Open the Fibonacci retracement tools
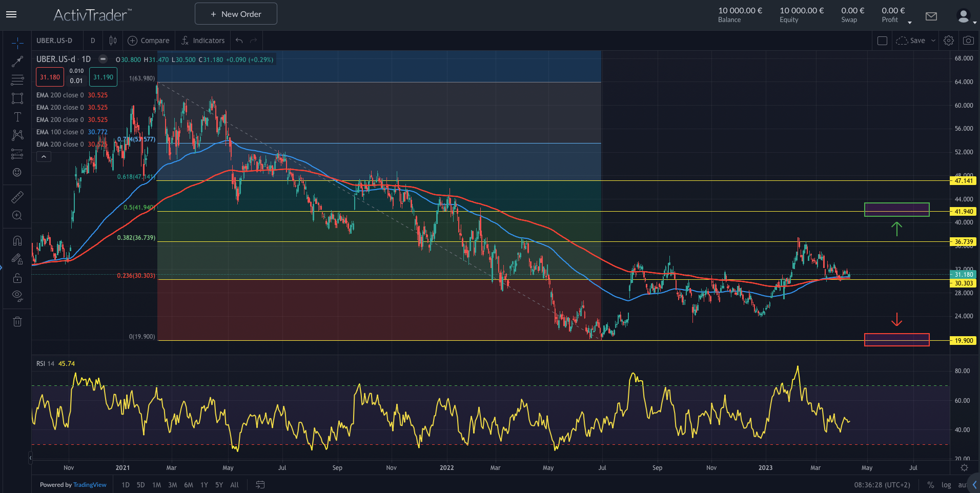The image size is (980, 493). point(17,80)
